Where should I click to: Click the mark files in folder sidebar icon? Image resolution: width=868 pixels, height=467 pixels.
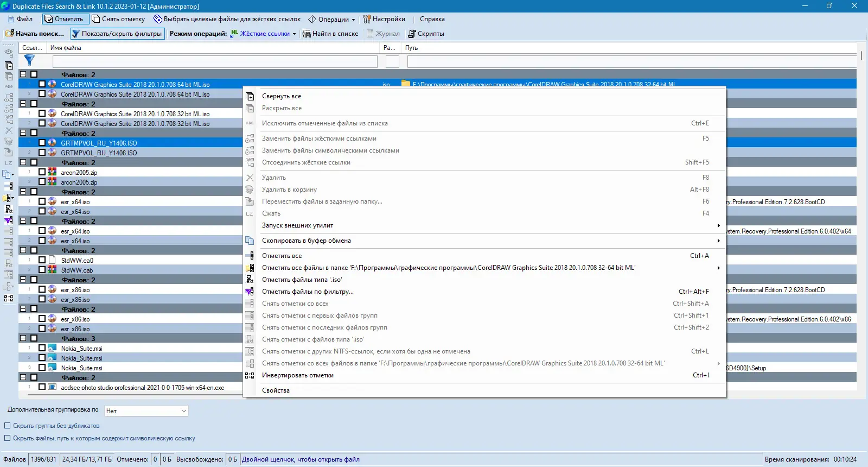click(8, 198)
